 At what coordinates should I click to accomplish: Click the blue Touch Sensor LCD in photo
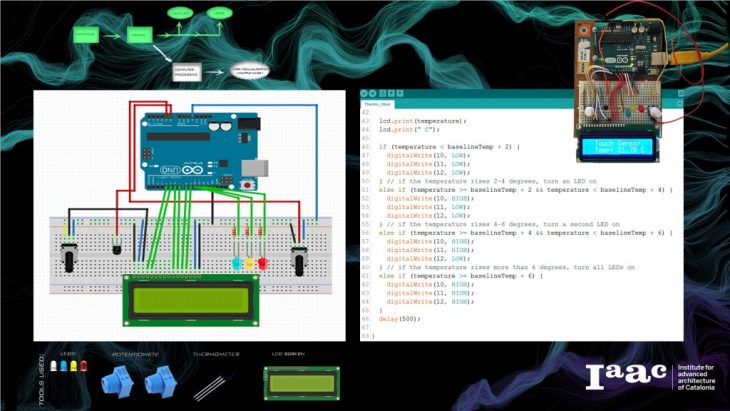[x=619, y=149]
